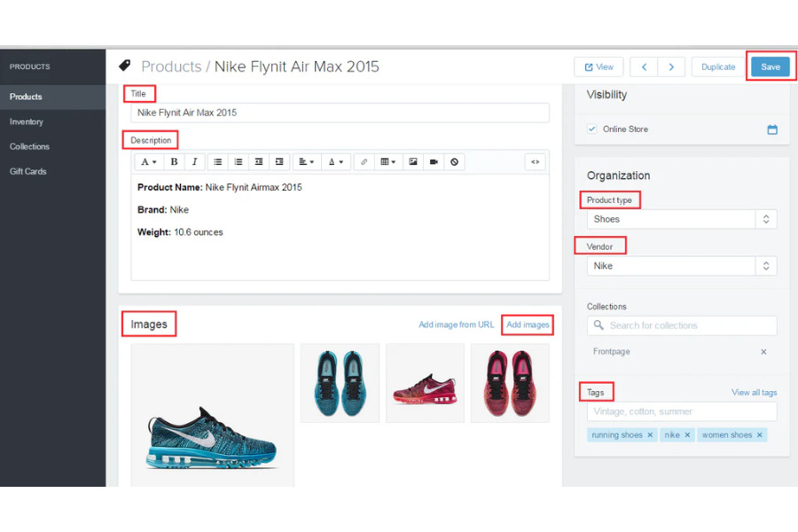Go to Collections in the sidebar
The width and height of the screenshot is (798, 532).
(x=29, y=146)
